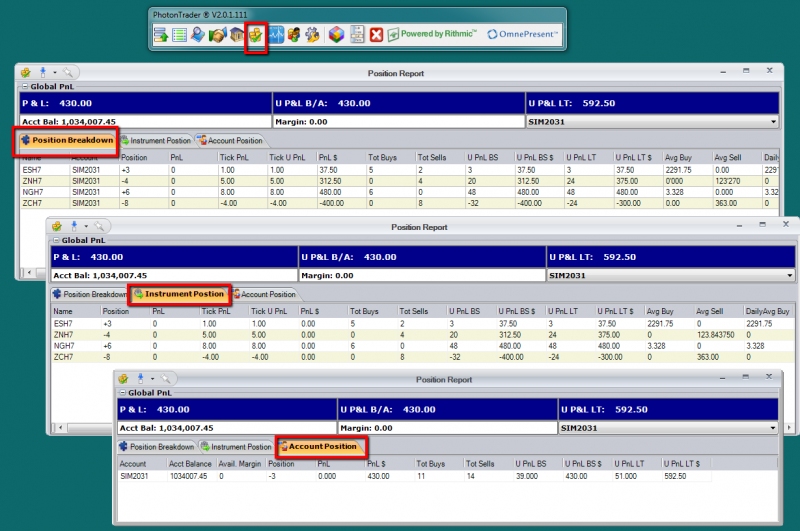Click the pin icon in middle Position Report window
Image resolution: width=800 pixels, height=531 pixels.
(74, 226)
